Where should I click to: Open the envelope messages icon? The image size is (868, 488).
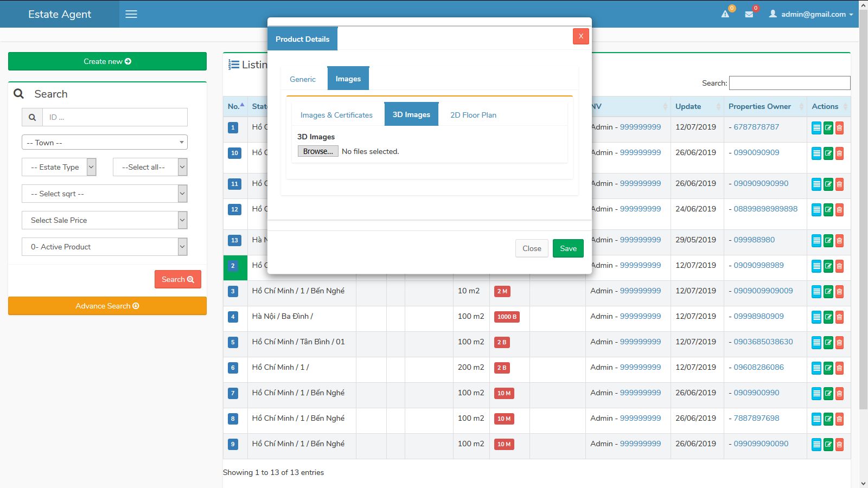point(749,14)
